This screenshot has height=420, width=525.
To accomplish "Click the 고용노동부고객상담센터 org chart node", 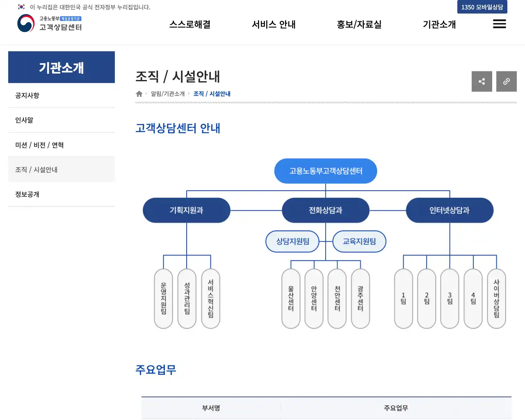I will coord(326,171).
